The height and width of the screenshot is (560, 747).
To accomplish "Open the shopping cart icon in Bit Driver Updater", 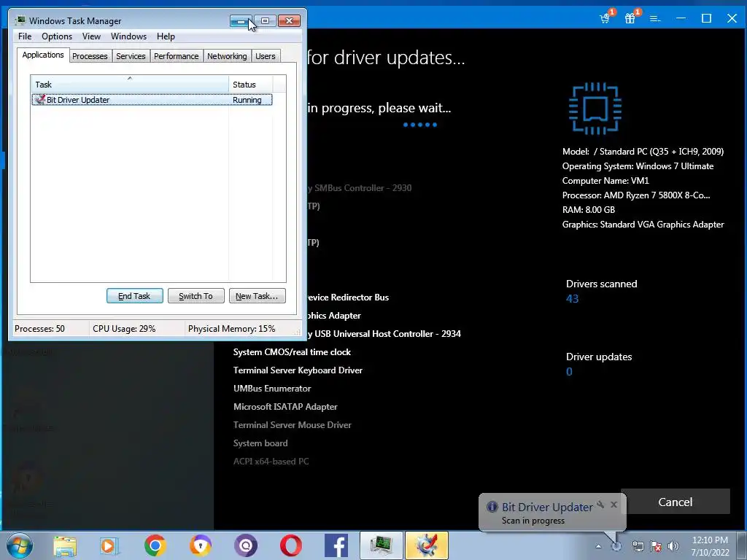I will click(605, 18).
